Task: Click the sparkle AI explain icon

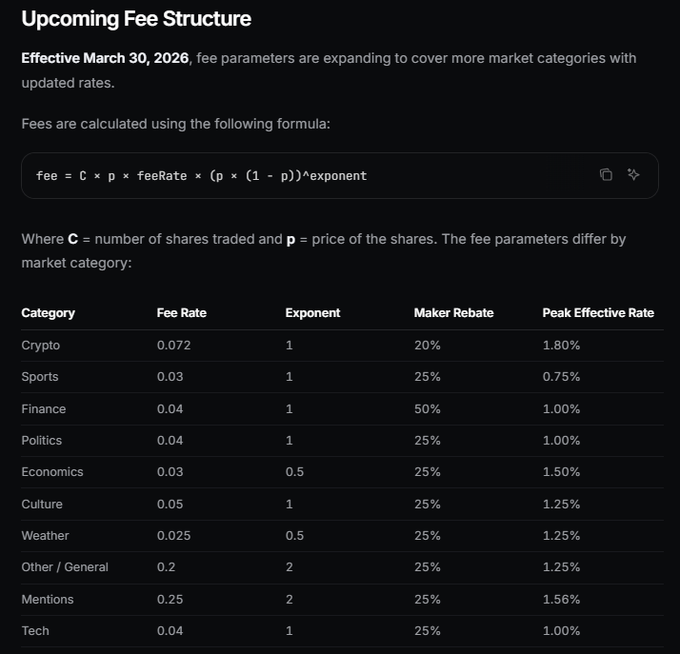Action: (x=633, y=175)
